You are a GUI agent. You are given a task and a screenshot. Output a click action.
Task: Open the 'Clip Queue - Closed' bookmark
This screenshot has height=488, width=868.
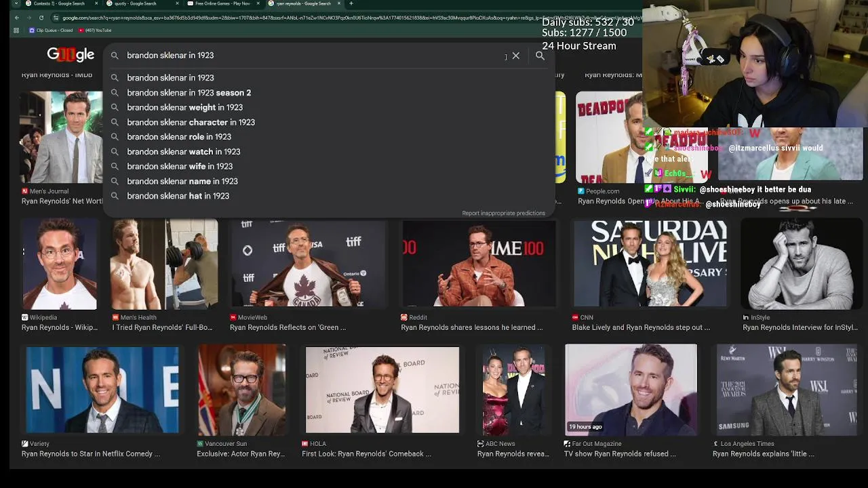pyautogui.click(x=51, y=30)
